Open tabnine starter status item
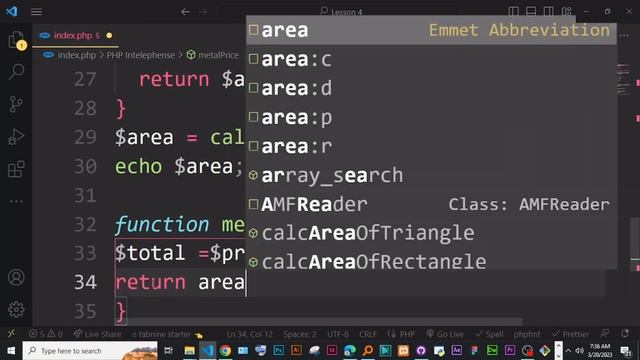The width and height of the screenshot is (640, 360). 167,334
